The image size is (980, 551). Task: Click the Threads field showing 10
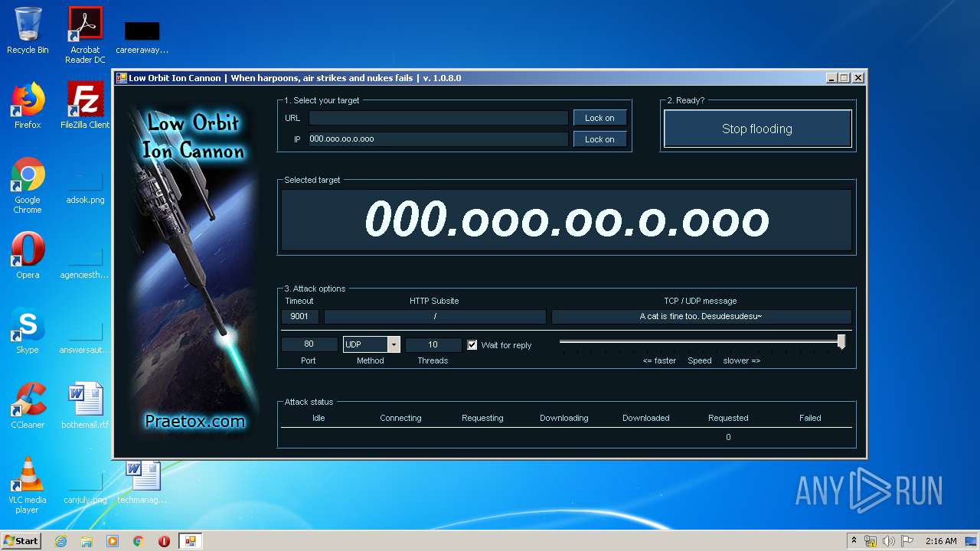433,344
